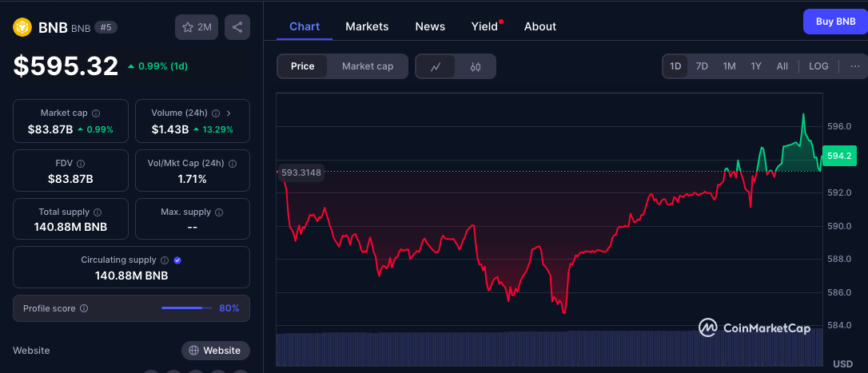Switch to candlestick chart icon
868x373 pixels.
click(476, 66)
